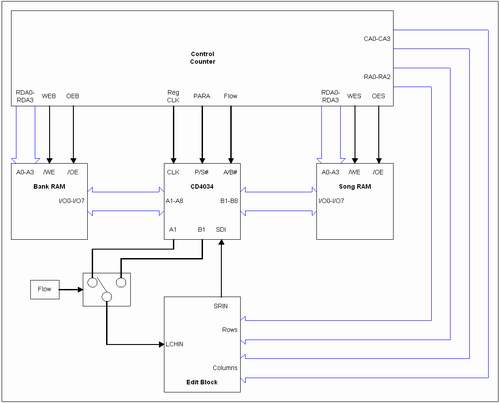This screenshot has height=403, width=500.
Task: Click the CLK pin on CD4034
Action: click(173, 172)
